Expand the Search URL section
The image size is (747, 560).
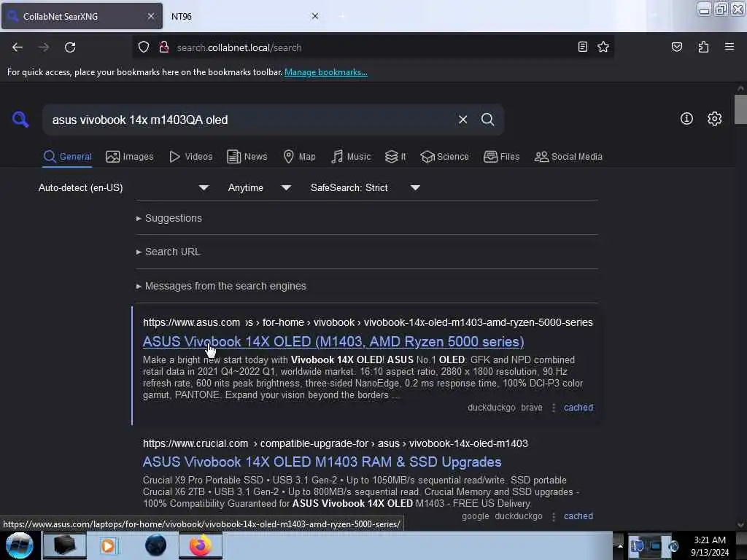pyautogui.click(x=169, y=252)
